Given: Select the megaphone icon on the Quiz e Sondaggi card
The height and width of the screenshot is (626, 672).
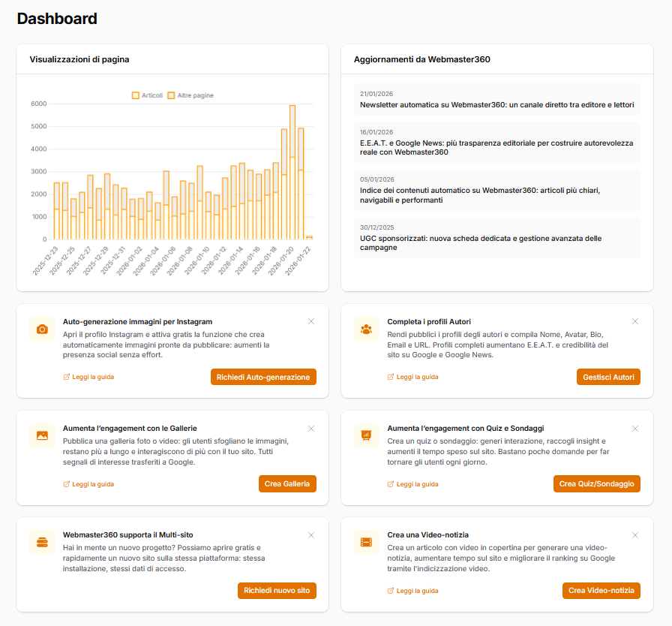Looking at the screenshot, I should pos(365,435).
